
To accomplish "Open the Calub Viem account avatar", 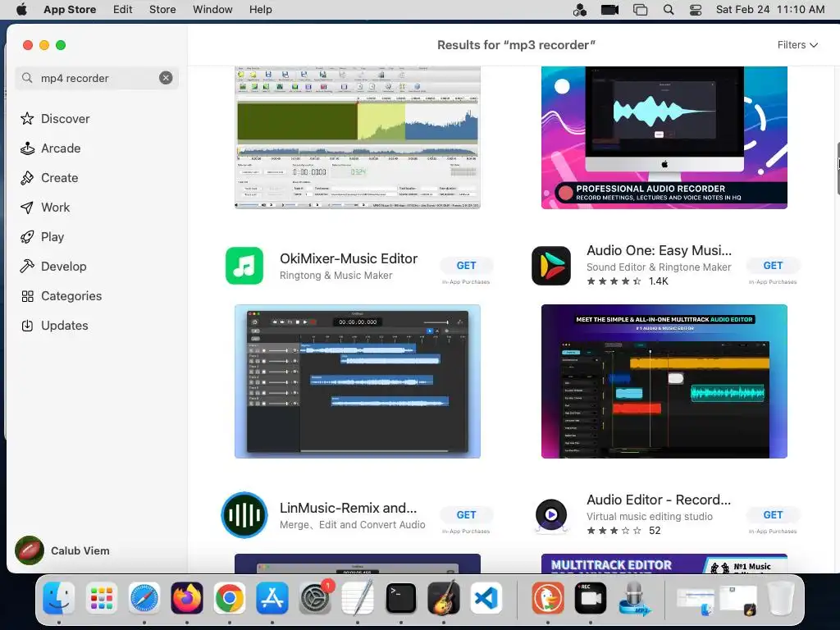I will click(30, 550).
